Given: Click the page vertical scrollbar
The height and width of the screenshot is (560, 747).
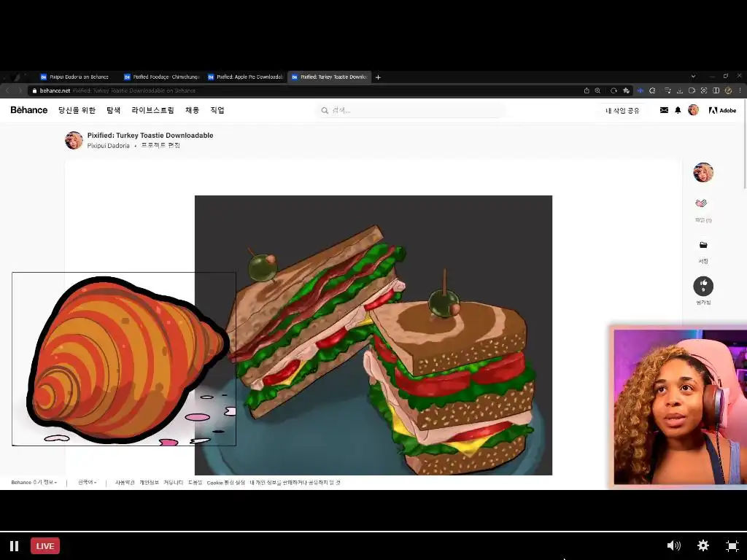Looking at the screenshot, I should (744, 143).
